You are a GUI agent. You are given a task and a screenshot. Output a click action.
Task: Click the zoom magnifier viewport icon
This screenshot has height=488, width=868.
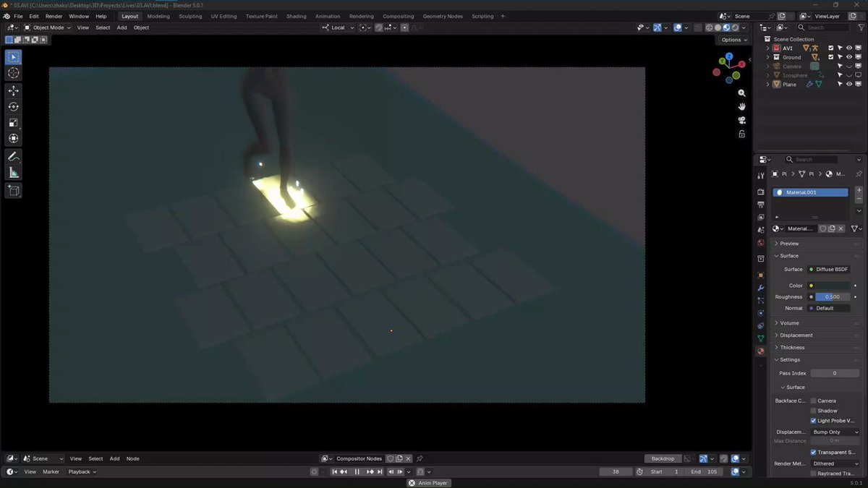(x=741, y=93)
